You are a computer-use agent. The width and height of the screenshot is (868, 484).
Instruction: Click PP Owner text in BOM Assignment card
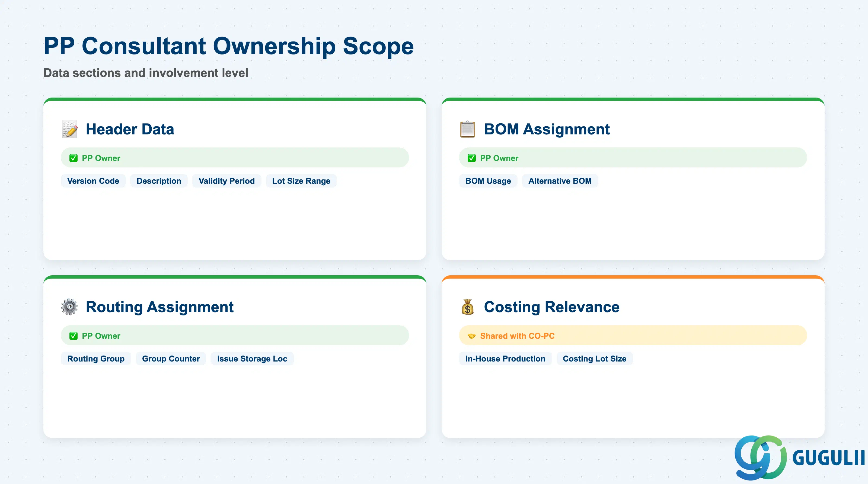tap(499, 158)
